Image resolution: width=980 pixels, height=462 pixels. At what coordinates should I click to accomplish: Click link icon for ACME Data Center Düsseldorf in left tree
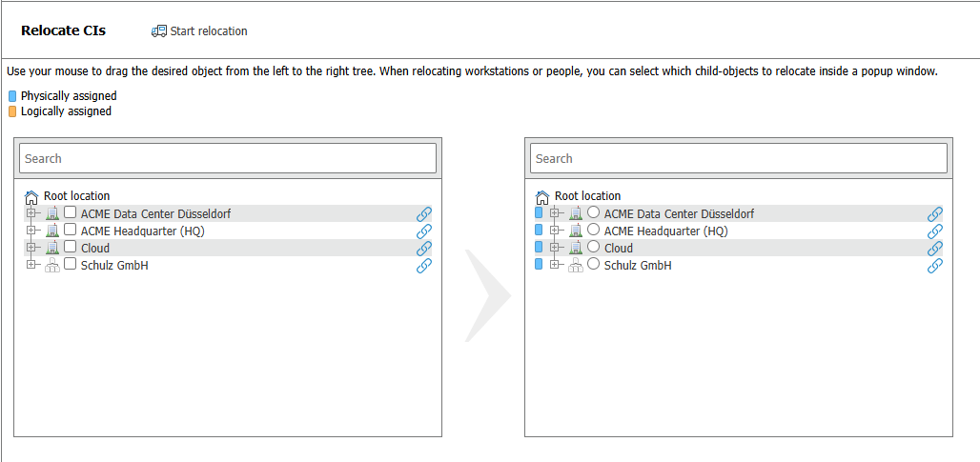tap(424, 214)
